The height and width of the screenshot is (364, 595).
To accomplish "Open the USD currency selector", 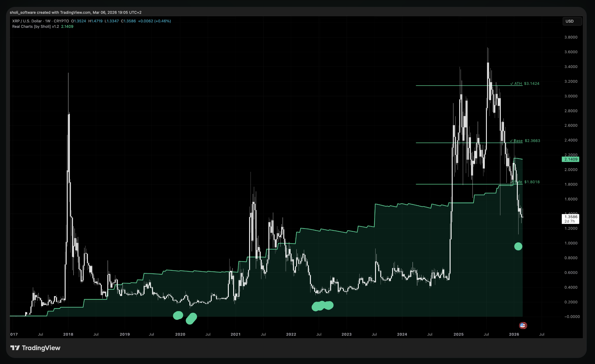I will [x=572, y=21].
